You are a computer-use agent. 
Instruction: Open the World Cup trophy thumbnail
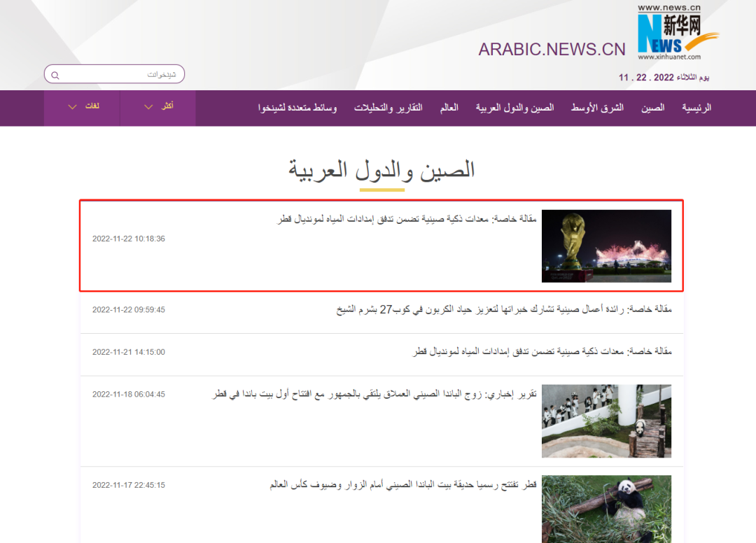tap(606, 246)
